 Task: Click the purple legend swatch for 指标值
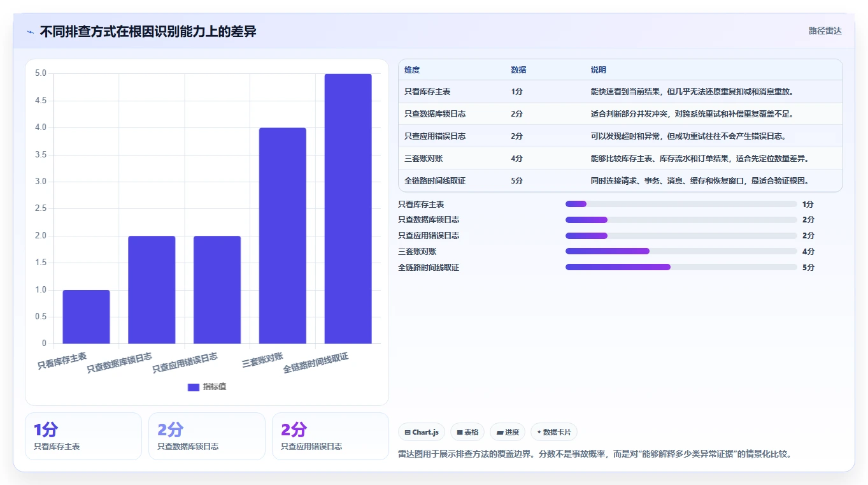(x=194, y=387)
